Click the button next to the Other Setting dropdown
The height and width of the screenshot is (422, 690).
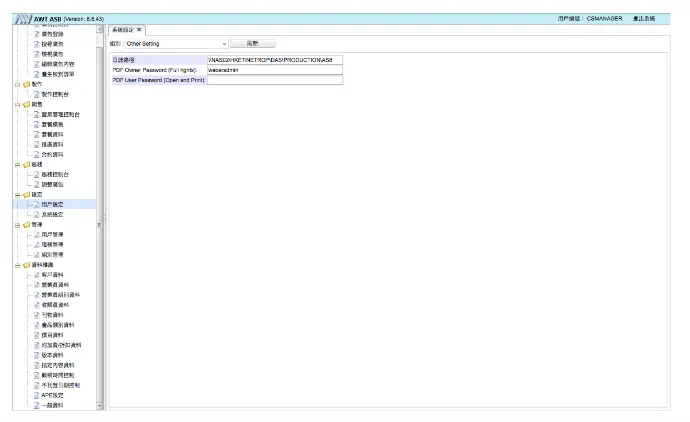coord(252,44)
